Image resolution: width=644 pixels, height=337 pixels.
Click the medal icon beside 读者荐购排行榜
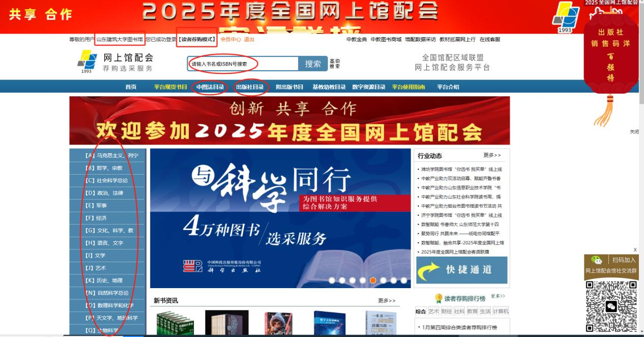coord(438,298)
